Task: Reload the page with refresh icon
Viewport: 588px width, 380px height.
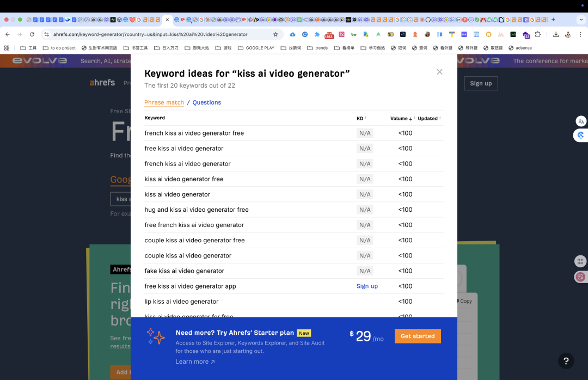Action: point(32,34)
